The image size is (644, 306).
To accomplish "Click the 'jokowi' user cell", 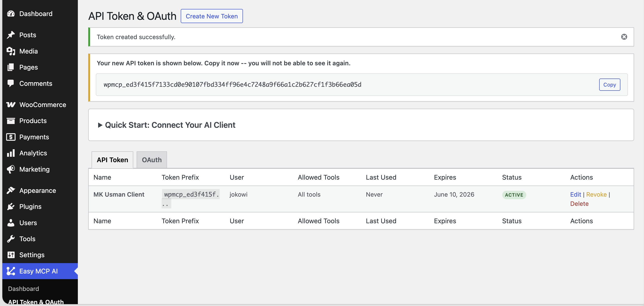I will tap(238, 194).
